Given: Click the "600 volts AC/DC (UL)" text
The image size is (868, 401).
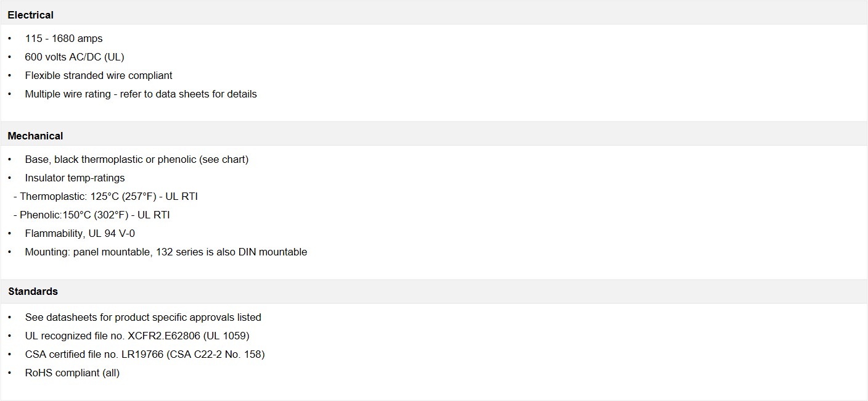Looking at the screenshot, I should coord(75,57).
